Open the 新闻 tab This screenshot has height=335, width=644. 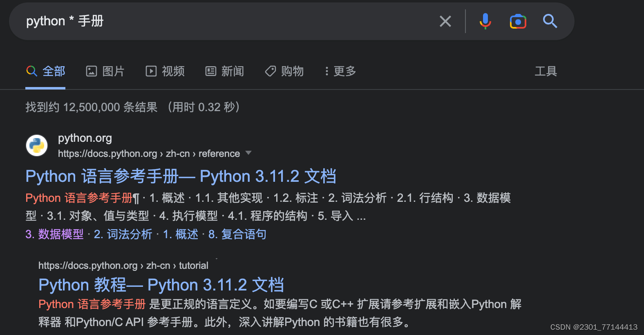pos(224,71)
